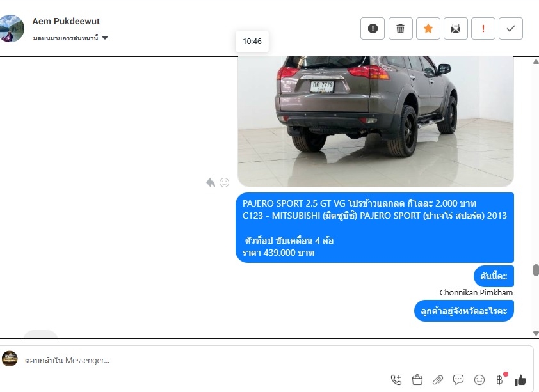This screenshot has height=392, width=539.
Task: Toggle the orange star follow-up button
Action: (428, 29)
